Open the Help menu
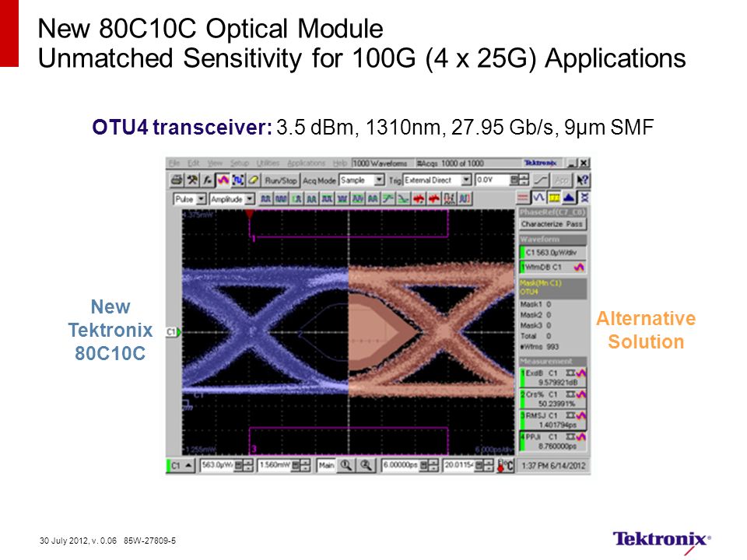Screen dimensions: 747x560 [340, 163]
